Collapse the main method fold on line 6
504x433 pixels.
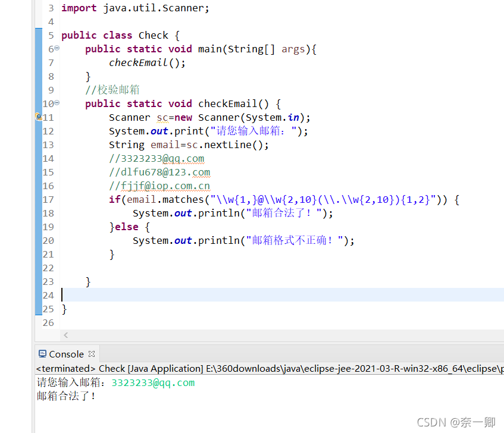click(x=57, y=48)
